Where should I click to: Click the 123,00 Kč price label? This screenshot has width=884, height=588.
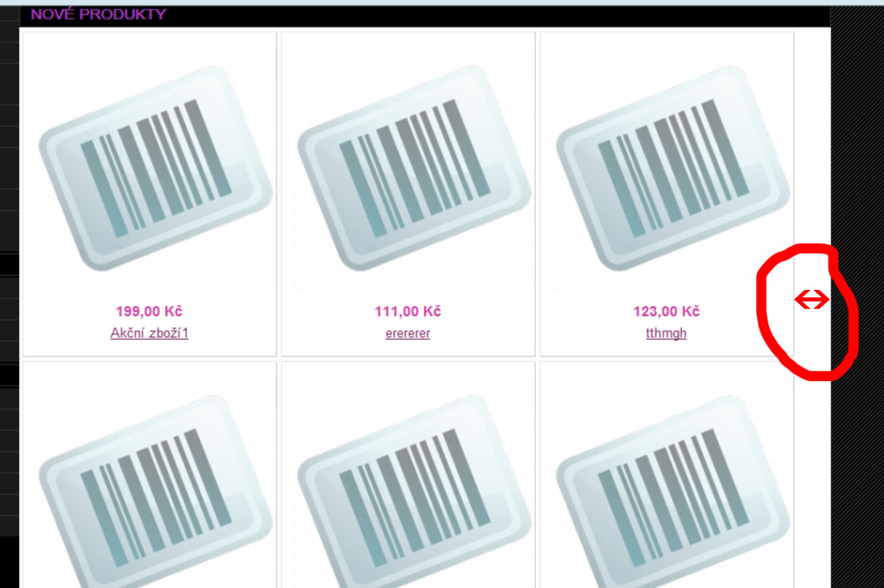pos(666,312)
